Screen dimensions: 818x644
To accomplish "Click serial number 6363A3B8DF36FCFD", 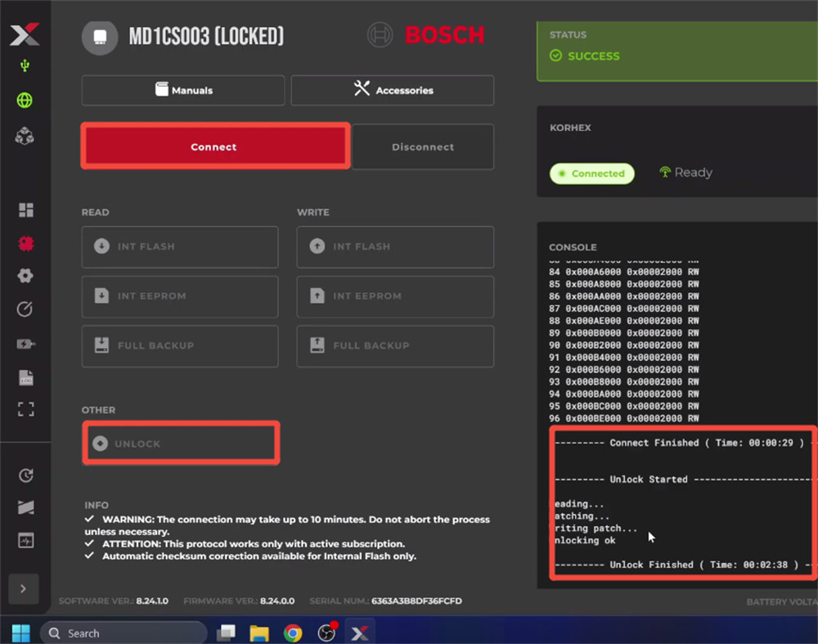I will point(416,601).
